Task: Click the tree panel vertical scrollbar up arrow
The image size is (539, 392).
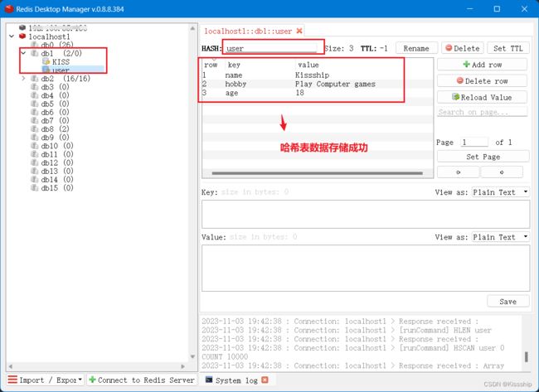Action: [x=192, y=28]
